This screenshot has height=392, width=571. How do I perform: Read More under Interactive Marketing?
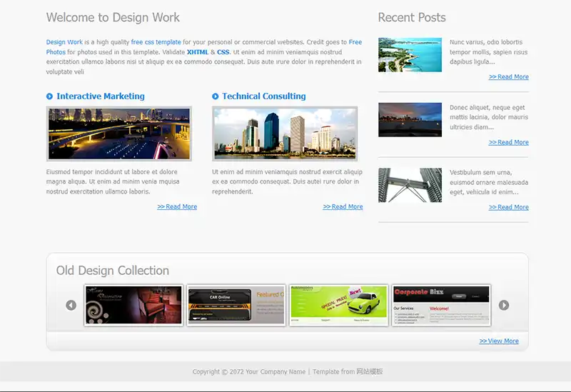(177, 206)
